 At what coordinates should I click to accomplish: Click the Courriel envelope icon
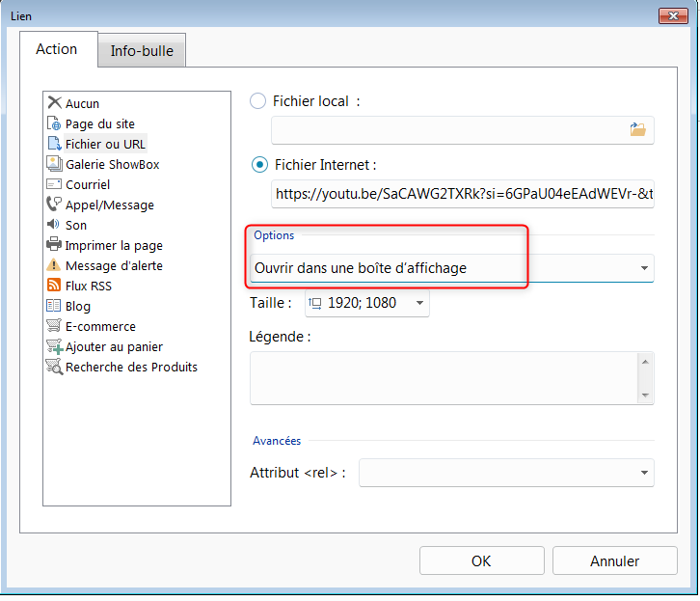click(54, 184)
